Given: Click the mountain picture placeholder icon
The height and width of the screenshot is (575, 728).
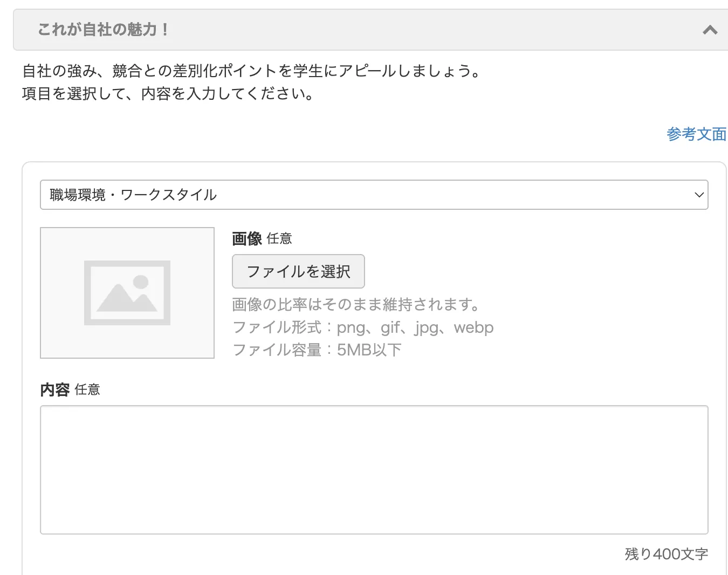Looking at the screenshot, I should 127,293.
